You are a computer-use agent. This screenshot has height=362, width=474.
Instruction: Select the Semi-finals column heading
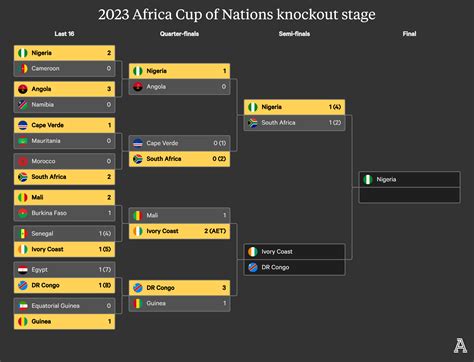coord(294,34)
